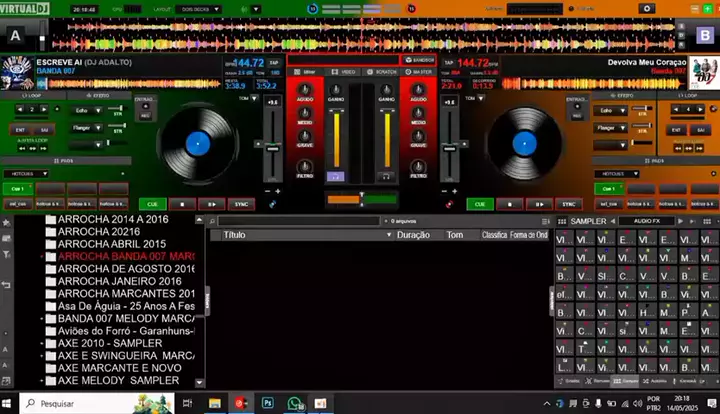Screen dimensions: 720x414
Task: Open the LAYOUT dropdown
Action: pyautogui.click(x=199, y=9)
